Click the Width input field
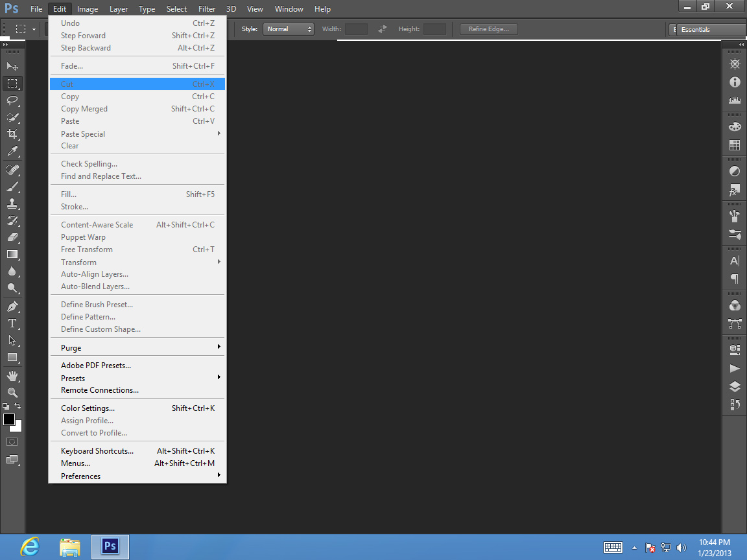Screen dimensions: 747x560 click(356, 29)
